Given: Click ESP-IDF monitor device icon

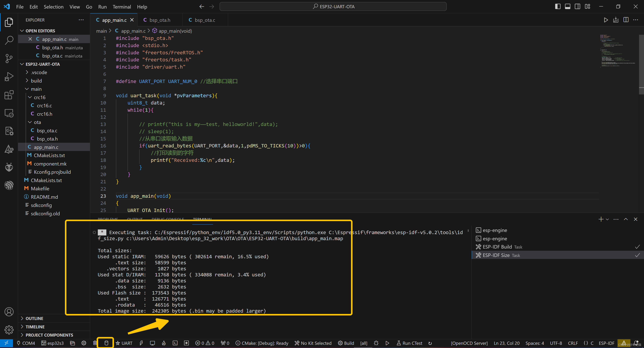Looking at the screenshot, I should (x=152, y=343).
